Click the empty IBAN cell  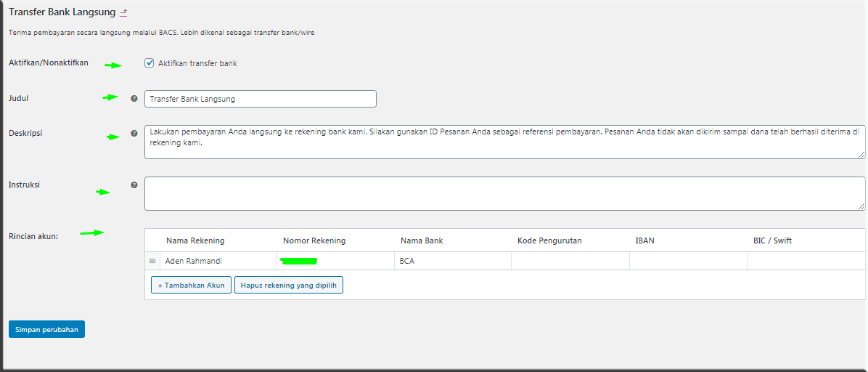(x=687, y=261)
